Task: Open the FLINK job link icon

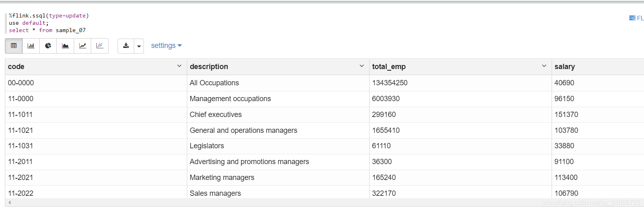Action: click(x=636, y=18)
